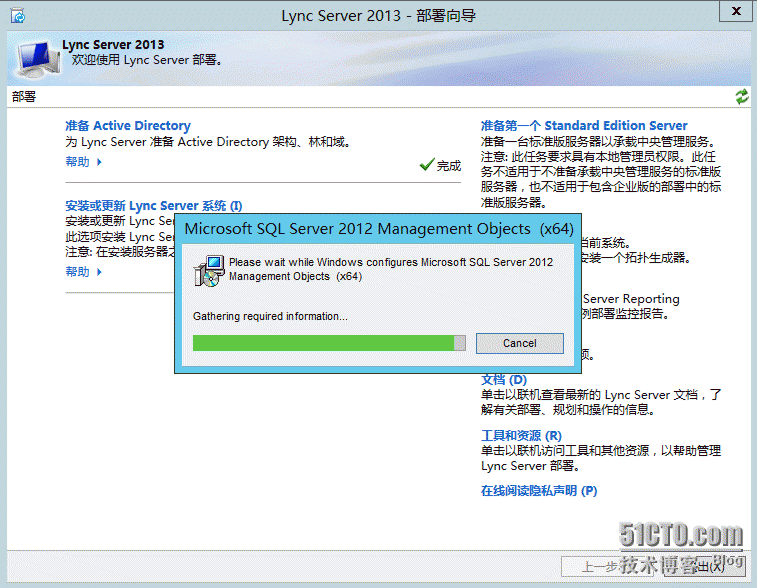This screenshot has height=588, width=757.
Task: Open 准备 Active Directory link
Action: 128,126
